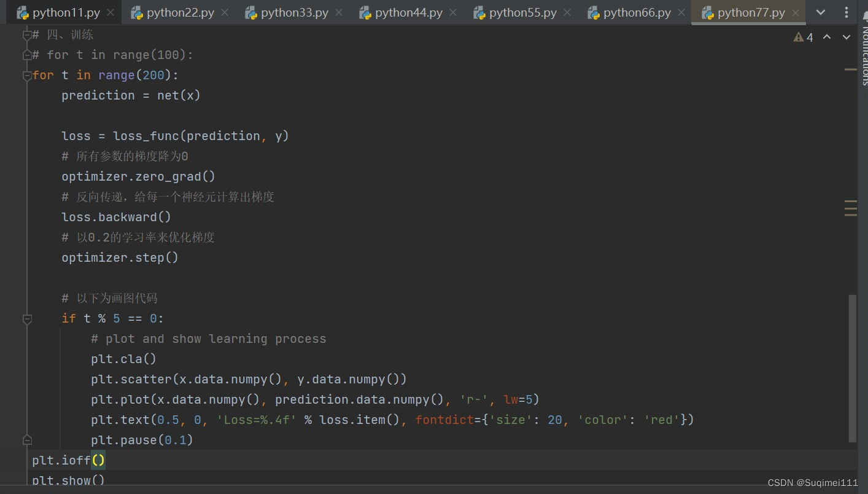
Task: Click the '# 所有参数的梯度降为0' comment
Action: [125, 156]
